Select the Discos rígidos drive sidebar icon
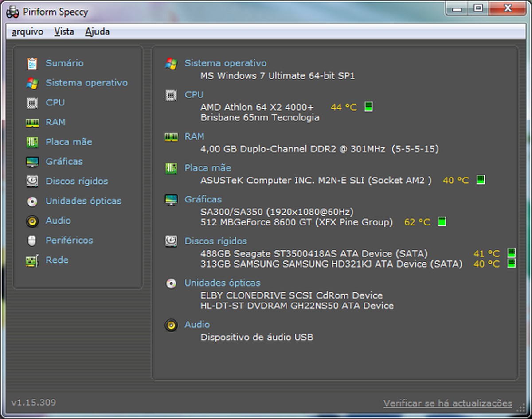The image size is (532, 419). [32, 181]
